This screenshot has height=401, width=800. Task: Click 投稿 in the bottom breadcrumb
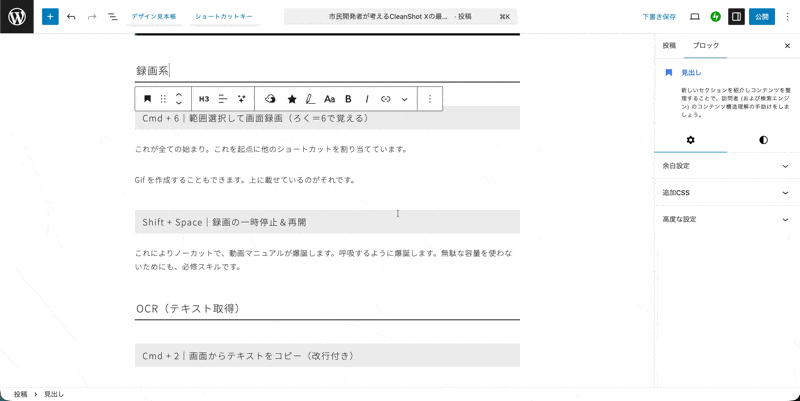(20, 394)
